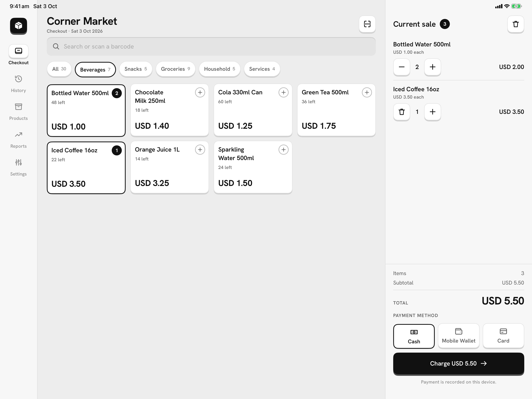Decrease Bottled Water quantity in sale

[401, 67]
